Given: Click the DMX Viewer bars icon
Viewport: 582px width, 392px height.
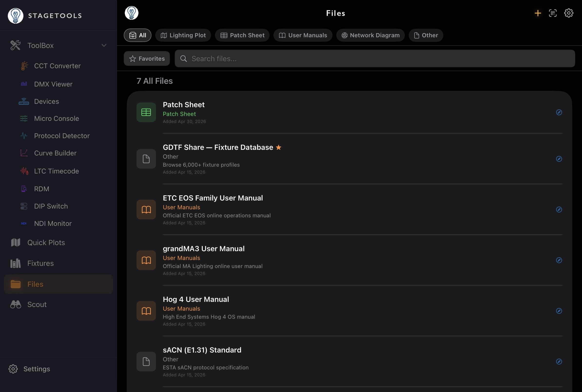Looking at the screenshot, I should point(24,84).
